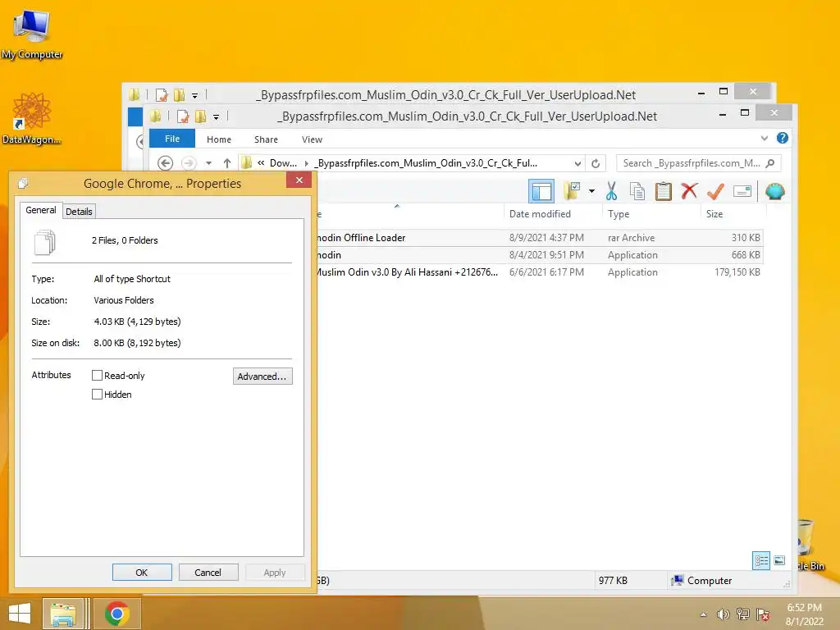Expand the ribbon with the chevron near help
Image resolution: width=840 pixels, height=630 pixels.
(765, 138)
